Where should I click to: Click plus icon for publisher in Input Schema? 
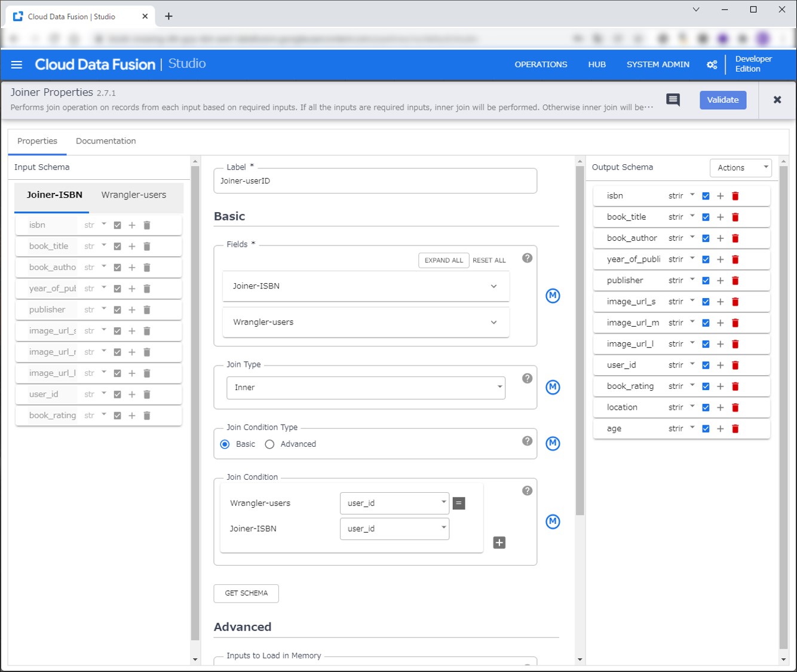point(132,310)
